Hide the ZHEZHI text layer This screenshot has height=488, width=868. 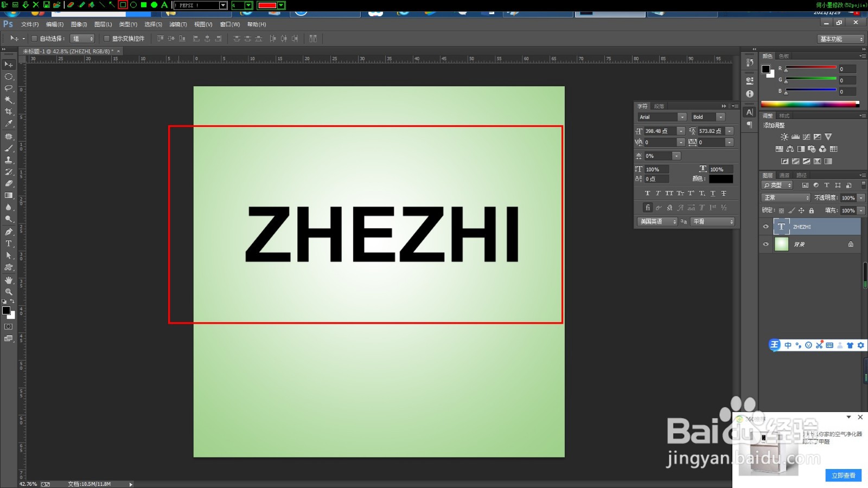[766, 227]
